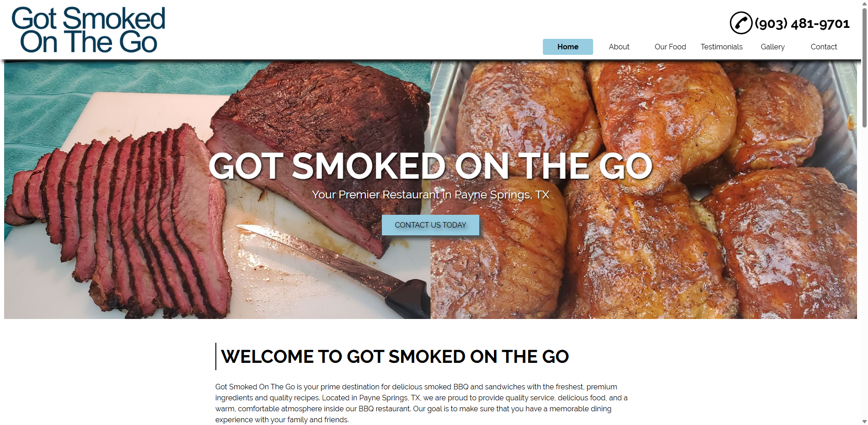This screenshot has height=425, width=868.
Task: Open the Gallery page
Action: coord(772,47)
